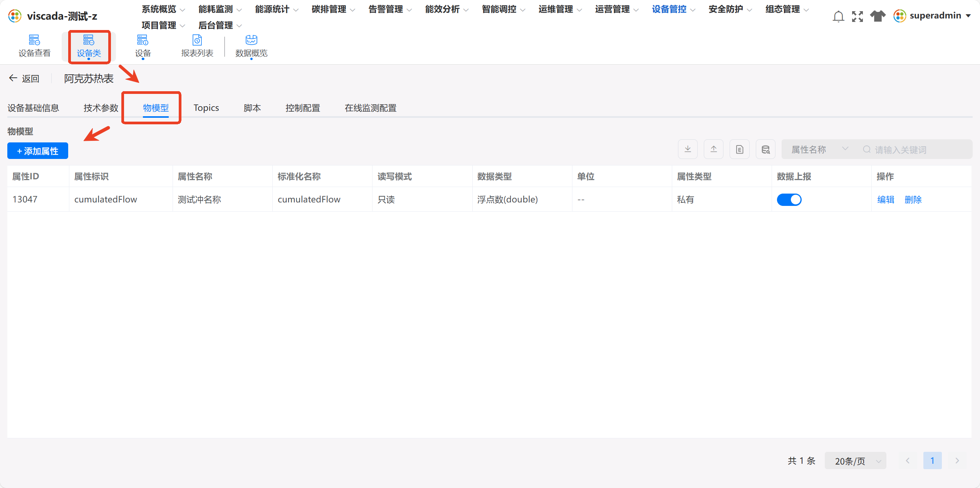Focus the 请输入关键词 search field
This screenshot has width=980, height=488.
pyautogui.click(x=915, y=149)
